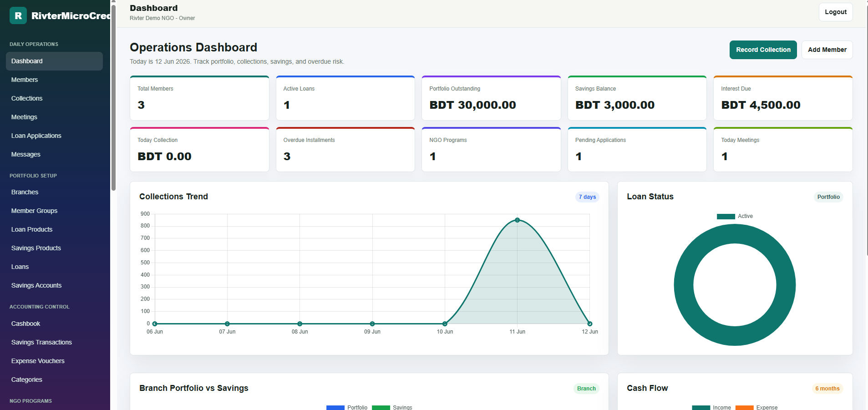Open the Cashbook

pyautogui.click(x=54, y=324)
